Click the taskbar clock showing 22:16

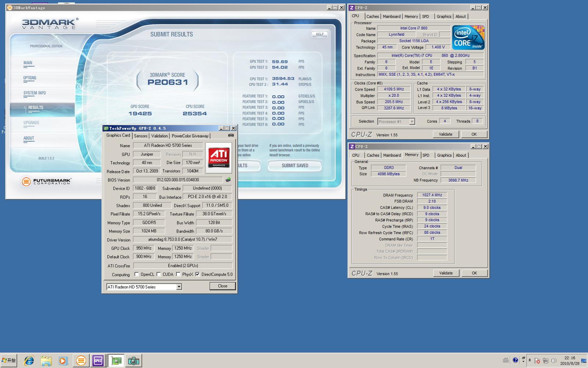570,361
